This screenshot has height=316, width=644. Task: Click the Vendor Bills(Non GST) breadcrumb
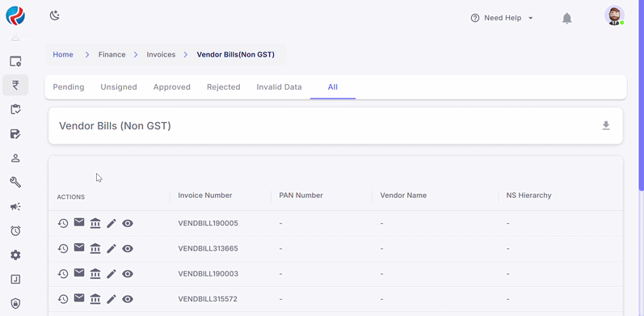coord(236,55)
